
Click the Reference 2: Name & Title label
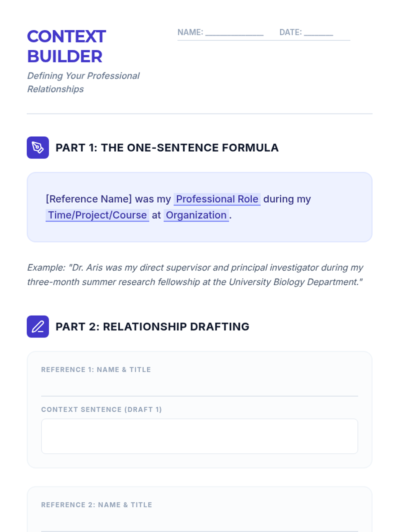(x=97, y=505)
